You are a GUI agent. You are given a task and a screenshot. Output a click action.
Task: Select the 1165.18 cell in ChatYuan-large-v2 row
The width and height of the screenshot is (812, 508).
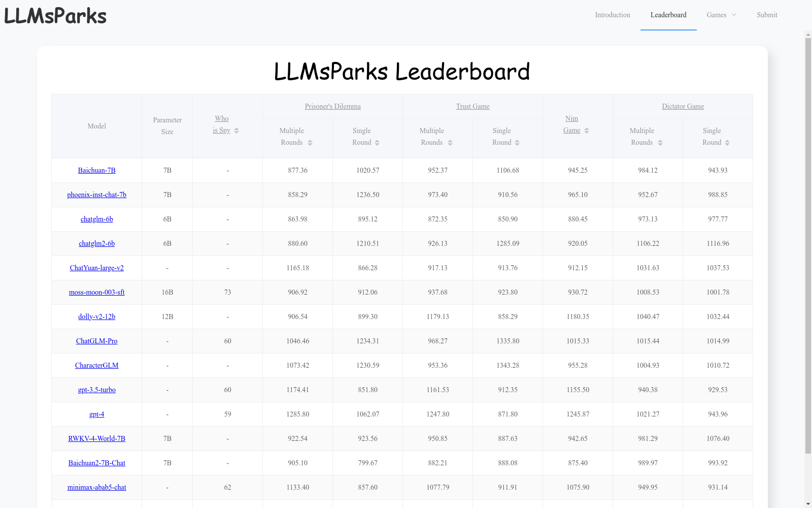point(298,268)
